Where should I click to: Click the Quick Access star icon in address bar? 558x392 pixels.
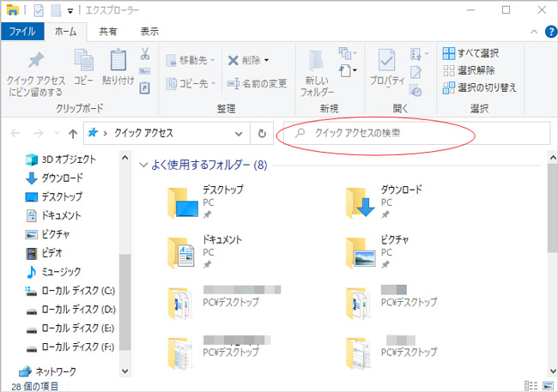pos(93,133)
